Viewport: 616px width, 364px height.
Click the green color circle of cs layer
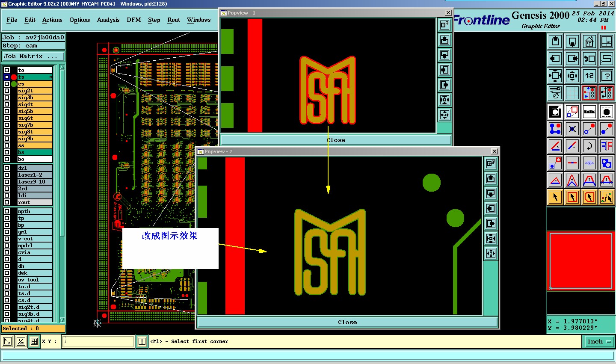[14, 84]
